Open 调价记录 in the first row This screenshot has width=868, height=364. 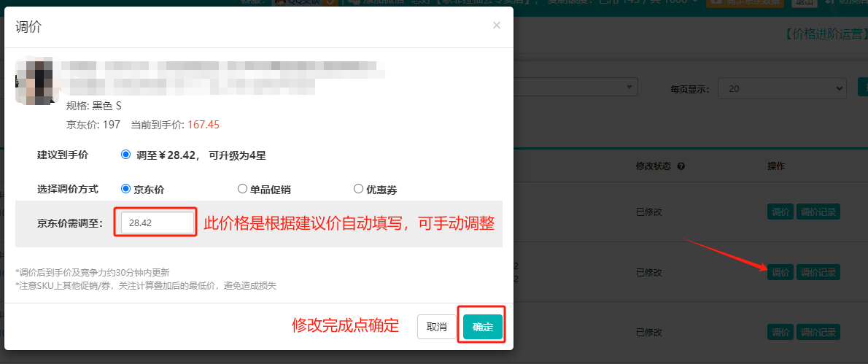[x=818, y=212]
